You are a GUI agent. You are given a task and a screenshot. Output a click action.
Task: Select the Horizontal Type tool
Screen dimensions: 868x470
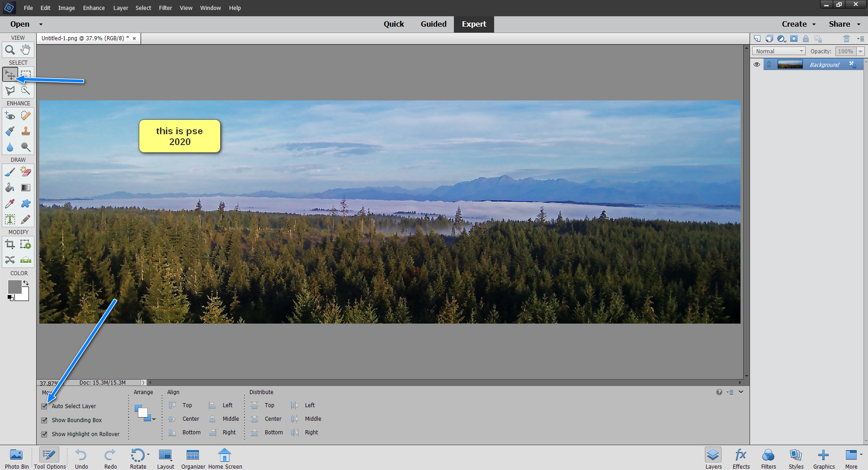pyautogui.click(x=9, y=219)
